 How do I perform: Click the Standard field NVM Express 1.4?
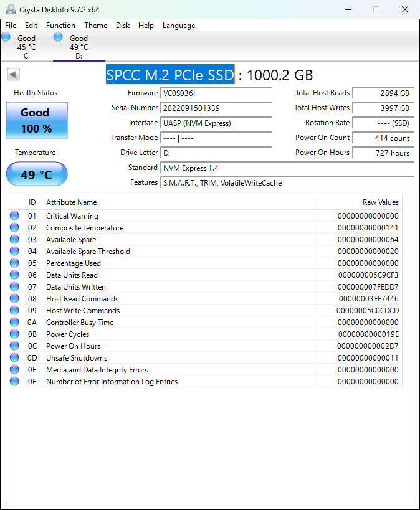[287, 168]
